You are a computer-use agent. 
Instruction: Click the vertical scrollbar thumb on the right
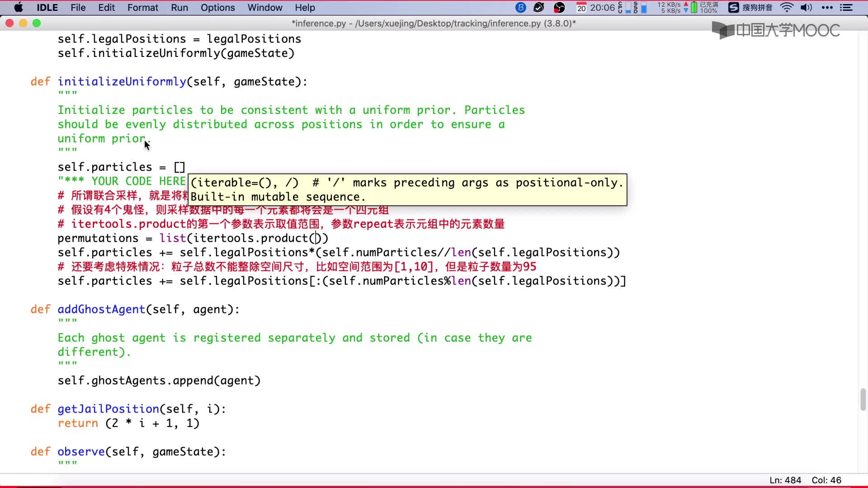click(x=863, y=399)
